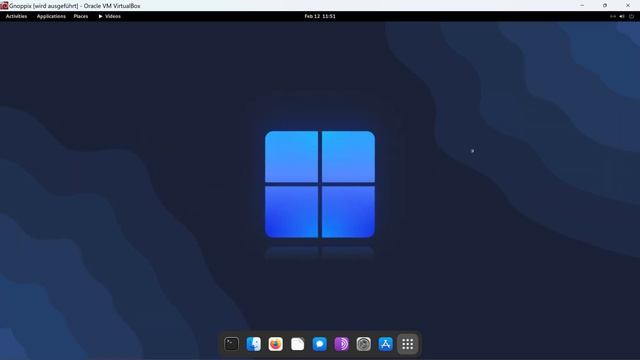Click the network status icon in top bar
Screen dimensions: 640x360
[613, 16]
